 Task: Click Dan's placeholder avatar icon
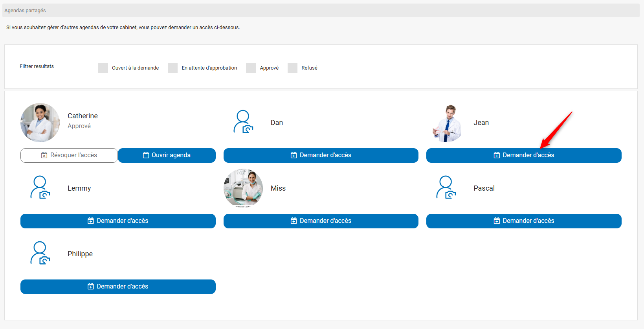tap(243, 122)
